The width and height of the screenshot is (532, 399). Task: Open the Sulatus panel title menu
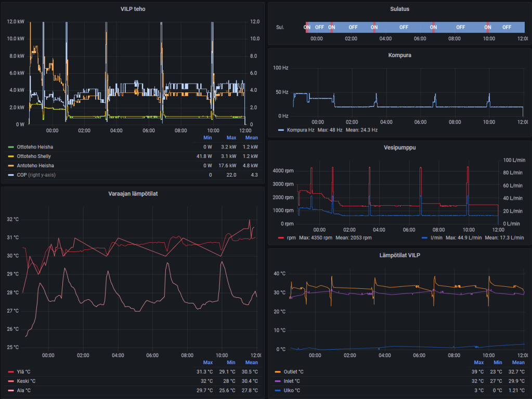399,9
